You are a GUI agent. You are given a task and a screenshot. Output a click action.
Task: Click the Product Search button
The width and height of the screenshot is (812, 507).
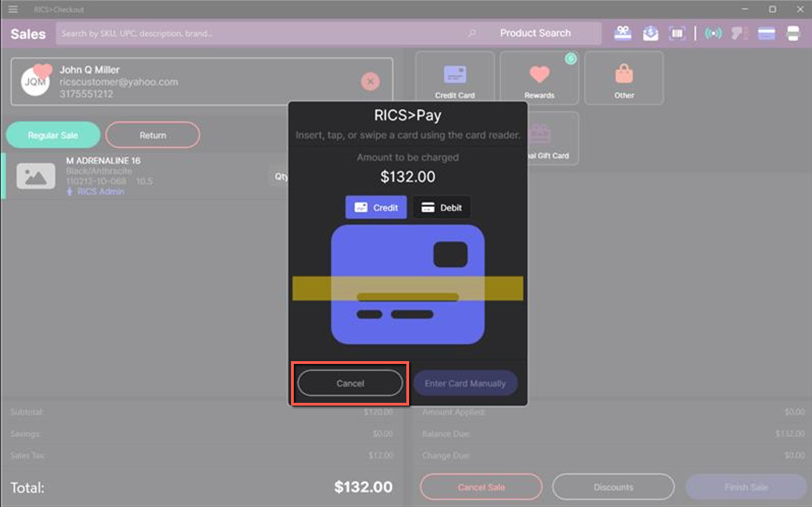point(536,33)
